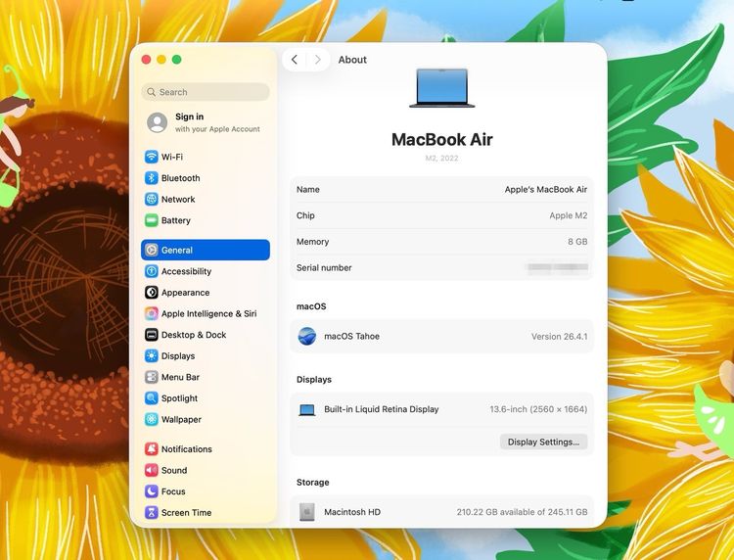Go back using the left chevron
Screen dimensions: 734x560
coord(295,60)
